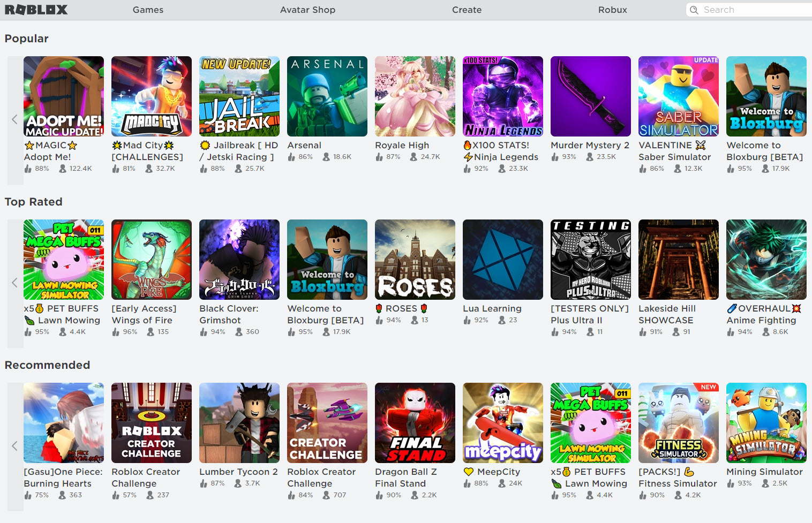Click the magnifier icon in search box

[694, 10]
